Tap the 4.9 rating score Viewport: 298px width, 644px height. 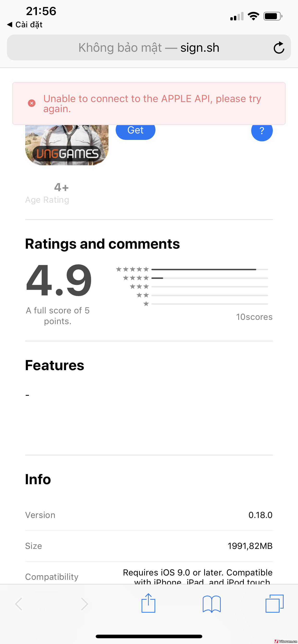pos(59,281)
